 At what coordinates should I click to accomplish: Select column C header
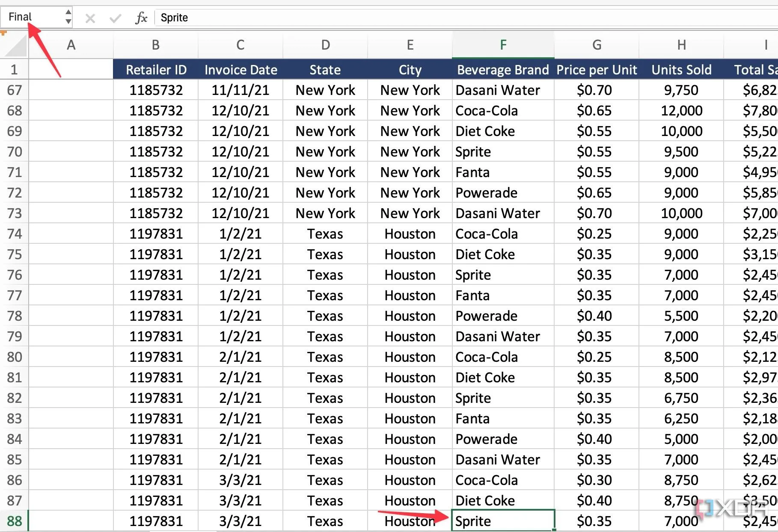[240, 45]
